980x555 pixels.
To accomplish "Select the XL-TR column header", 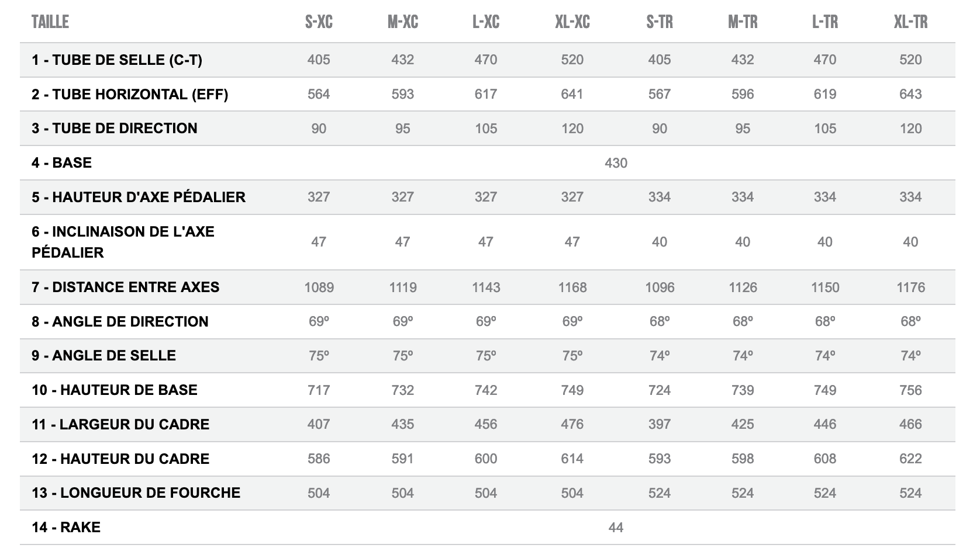I will click(910, 22).
